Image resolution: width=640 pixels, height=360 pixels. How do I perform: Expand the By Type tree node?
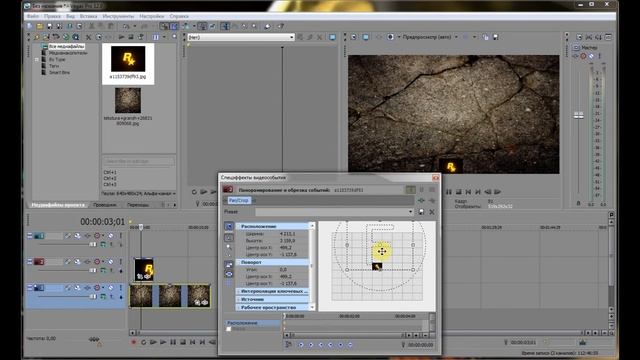point(36,60)
